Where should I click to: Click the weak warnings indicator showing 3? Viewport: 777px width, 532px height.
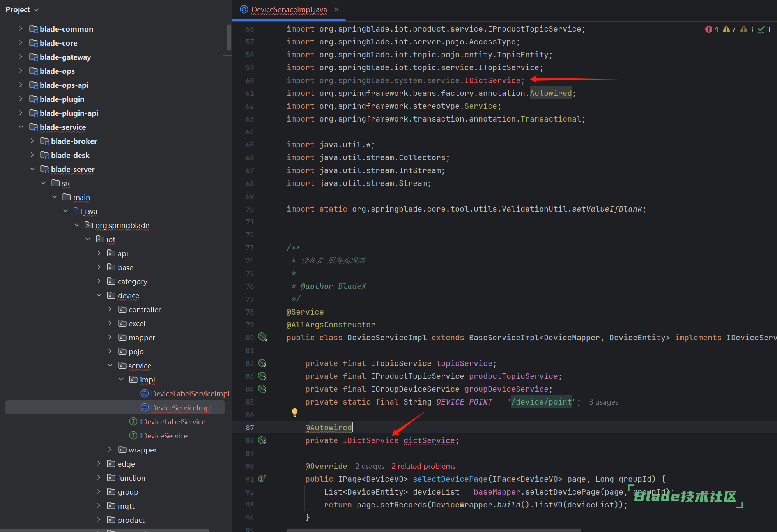[747, 29]
